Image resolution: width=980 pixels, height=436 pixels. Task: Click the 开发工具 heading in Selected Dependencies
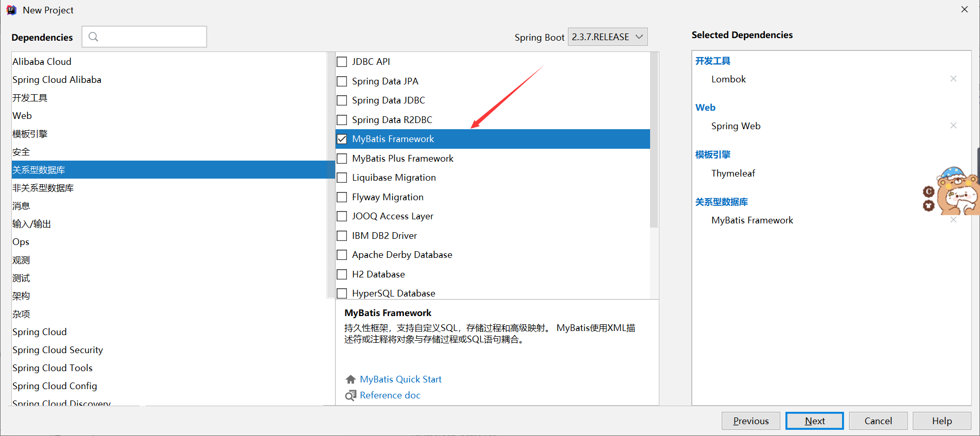pos(713,61)
